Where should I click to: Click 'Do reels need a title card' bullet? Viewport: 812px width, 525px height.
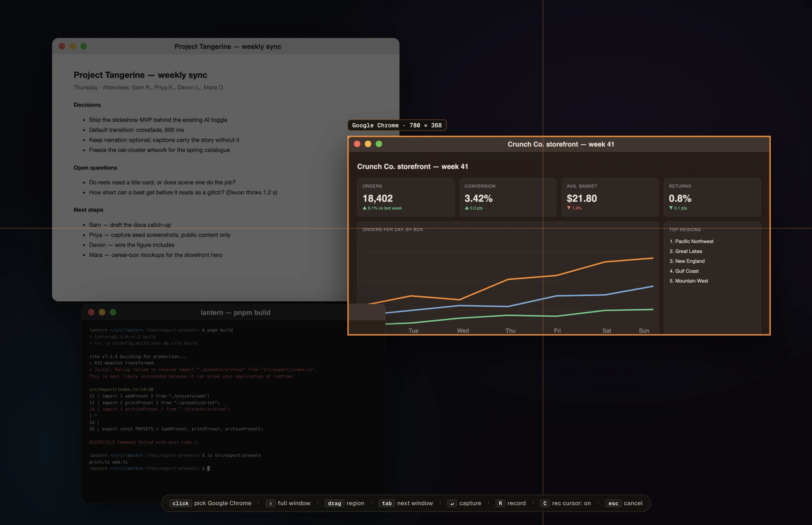point(162,182)
